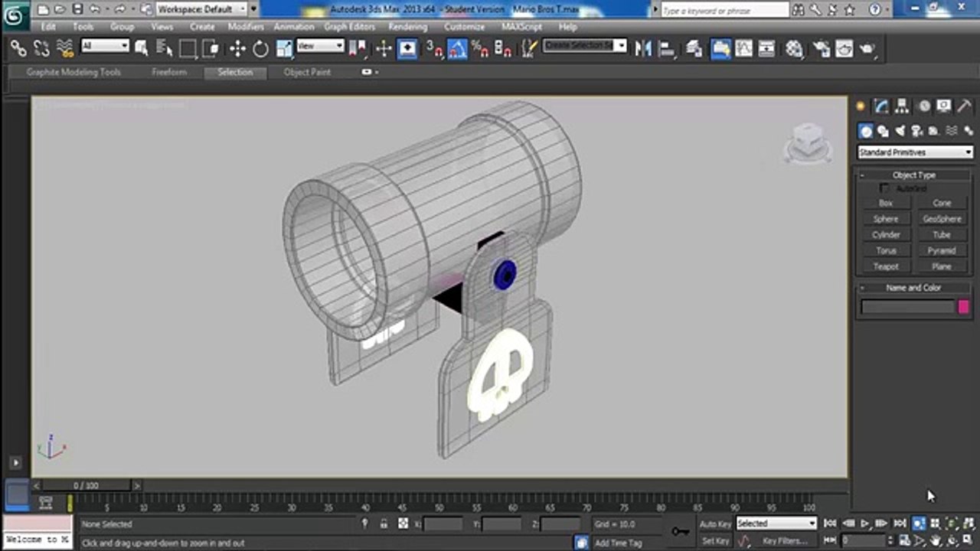This screenshot has height=551, width=980.
Task: Toggle the Percent Snap button
Action: (x=481, y=49)
